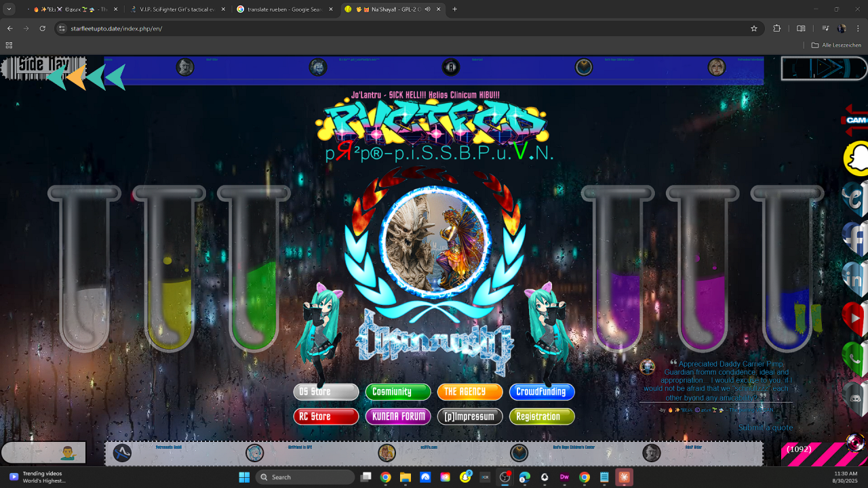Toggle the browser side panel
The width and height of the screenshot is (868, 488).
pos(801,28)
